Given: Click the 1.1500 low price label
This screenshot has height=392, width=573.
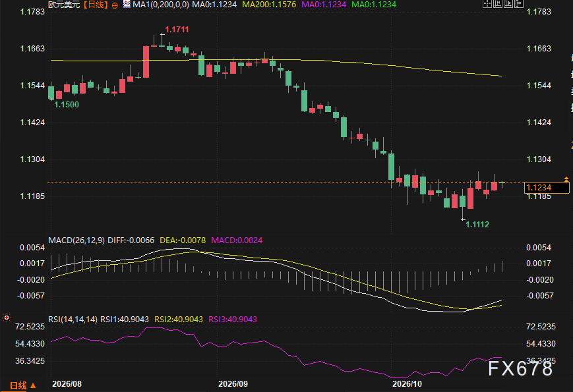Looking at the screenshot, I should coord(67,105).
